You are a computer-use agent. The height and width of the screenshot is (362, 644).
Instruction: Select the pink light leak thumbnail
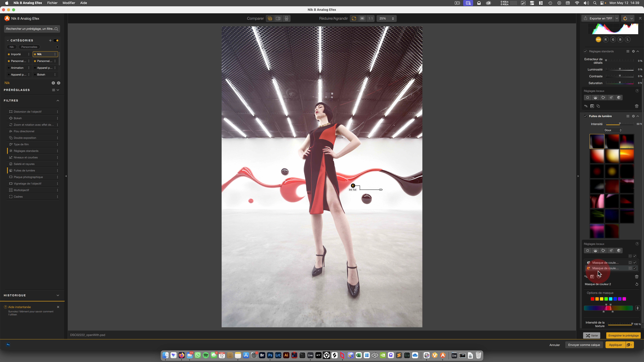pyautogui.click(x=597, y=201)
